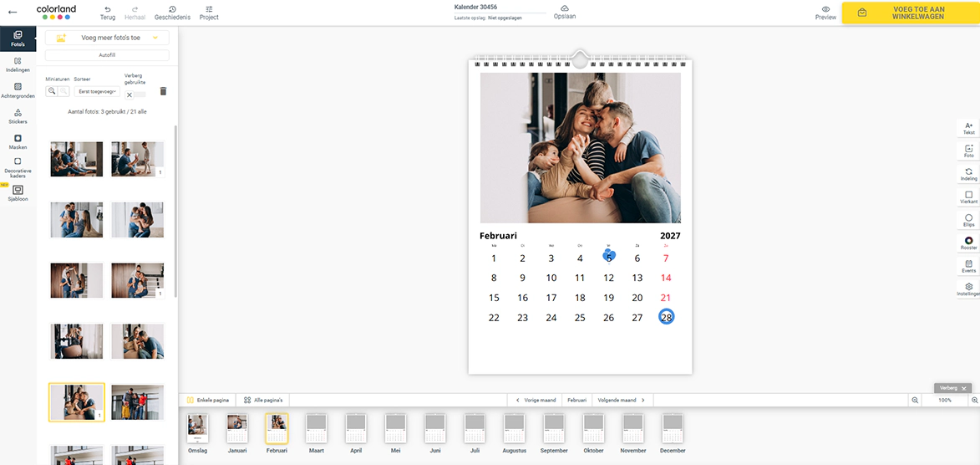Click the colorland logo
Viewport: 980px width, 465px height.
click(x=56, y=12)
